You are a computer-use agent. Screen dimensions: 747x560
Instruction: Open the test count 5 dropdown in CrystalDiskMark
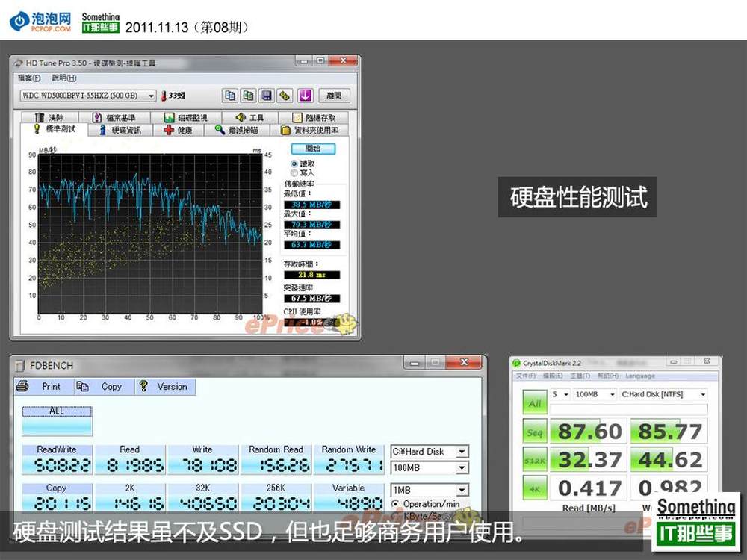(560, 395)
